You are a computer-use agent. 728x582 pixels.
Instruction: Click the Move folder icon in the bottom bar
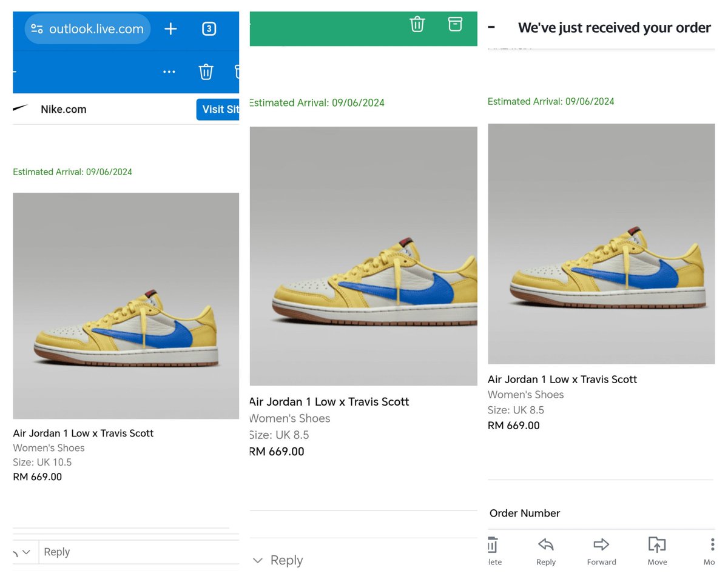657,544
